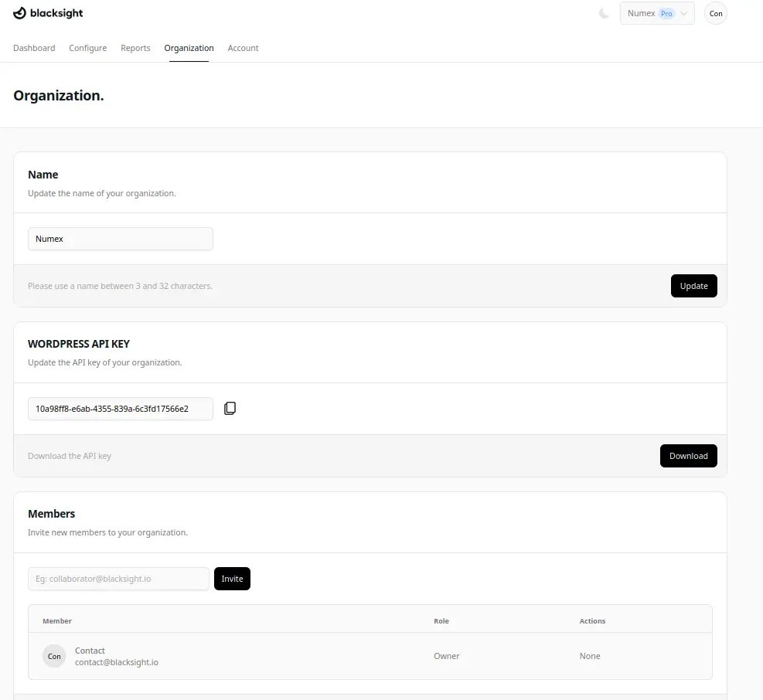Click the Role column header
This screenshot has height=700, width=763.
tap(441, 621)
